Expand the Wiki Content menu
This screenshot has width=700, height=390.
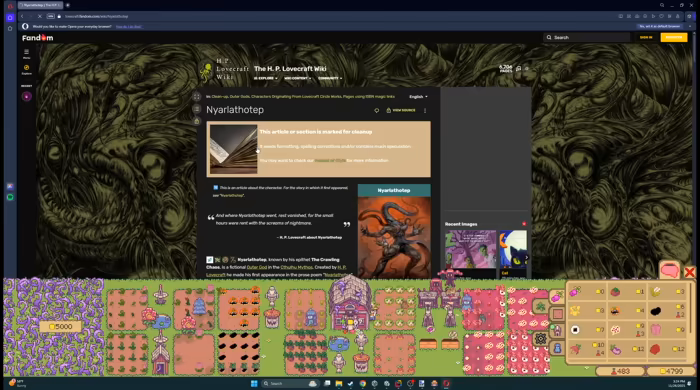tap(297, 79)
